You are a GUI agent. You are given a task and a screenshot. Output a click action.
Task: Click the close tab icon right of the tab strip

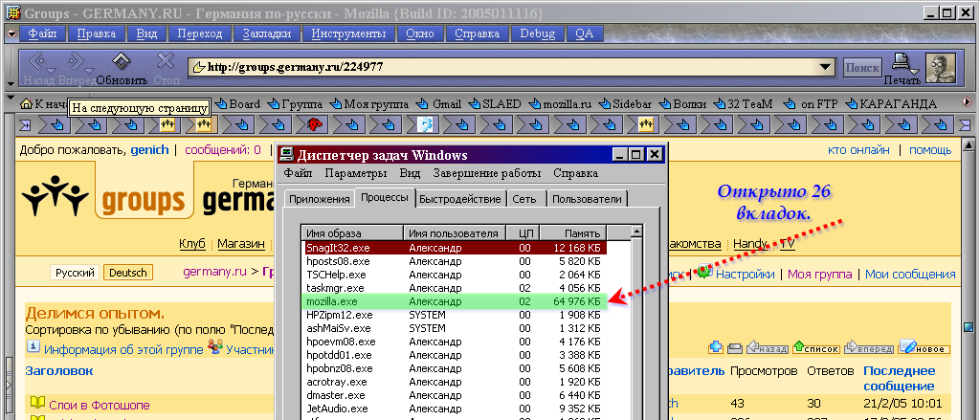(965, 125)
